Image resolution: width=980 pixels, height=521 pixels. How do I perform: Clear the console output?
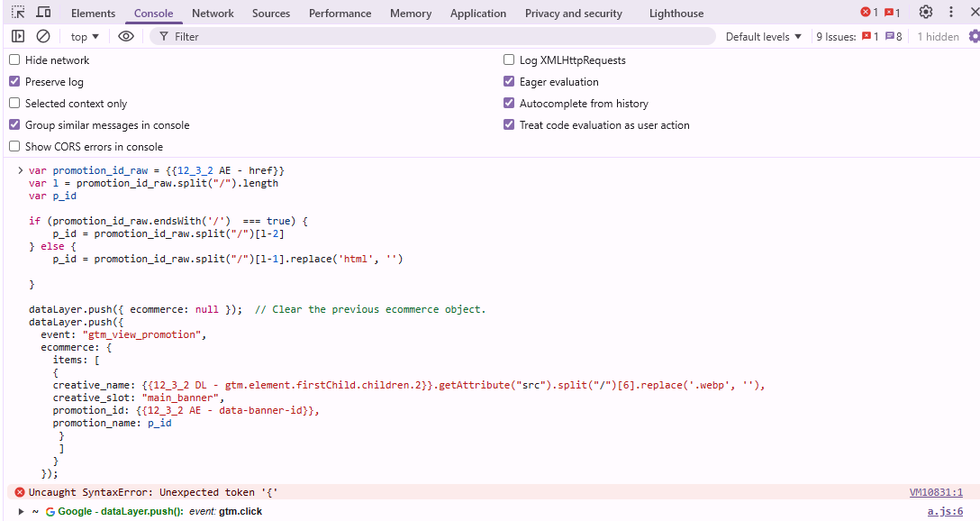[x=43, y=36]
